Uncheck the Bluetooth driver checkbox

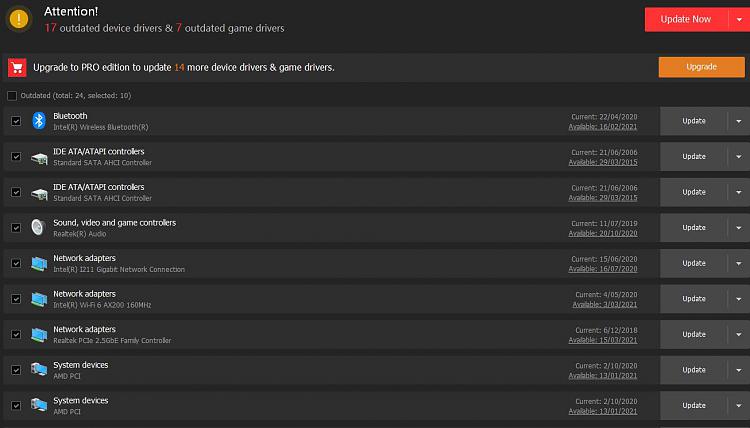point(16,121)
